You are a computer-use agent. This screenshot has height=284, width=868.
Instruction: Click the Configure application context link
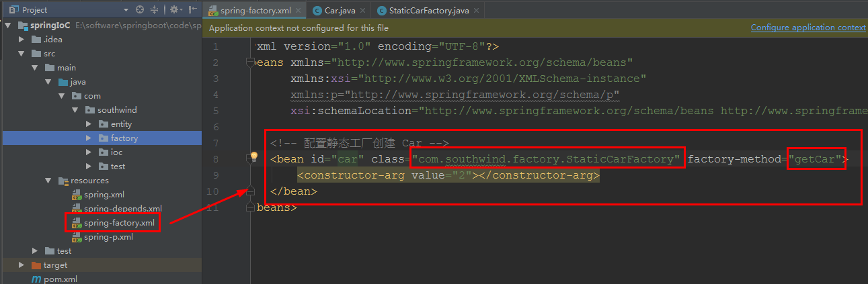click(808, 28)
